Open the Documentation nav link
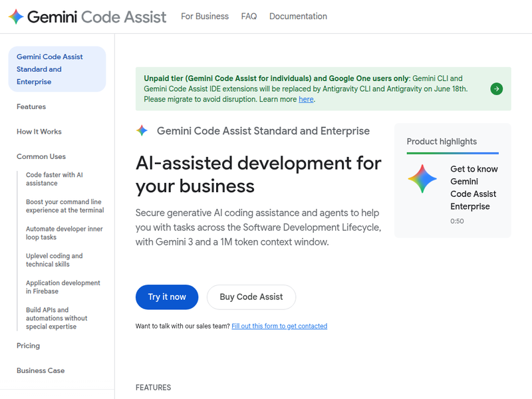Image resolution: width=532 pixels, height=399 pixels. click(298, 16)
